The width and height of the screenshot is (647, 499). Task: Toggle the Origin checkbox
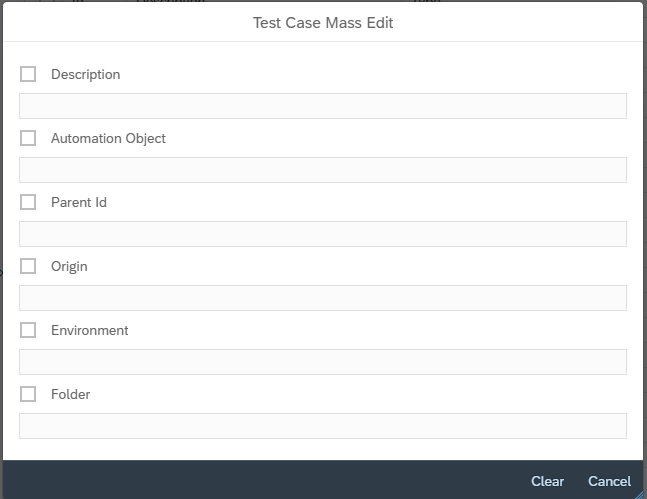(x=28, y=266)
